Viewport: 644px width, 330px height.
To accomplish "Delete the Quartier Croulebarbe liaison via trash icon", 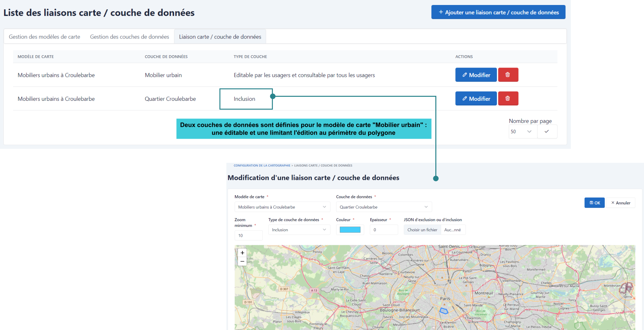I will click(508, 98).
